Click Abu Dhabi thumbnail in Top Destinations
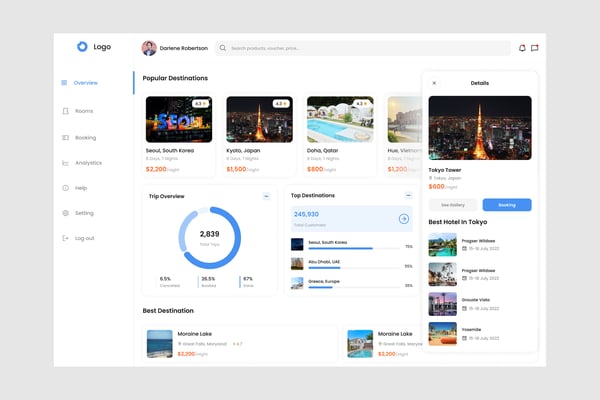Screen dimensions: 600x400 click(x=297, y=264)
